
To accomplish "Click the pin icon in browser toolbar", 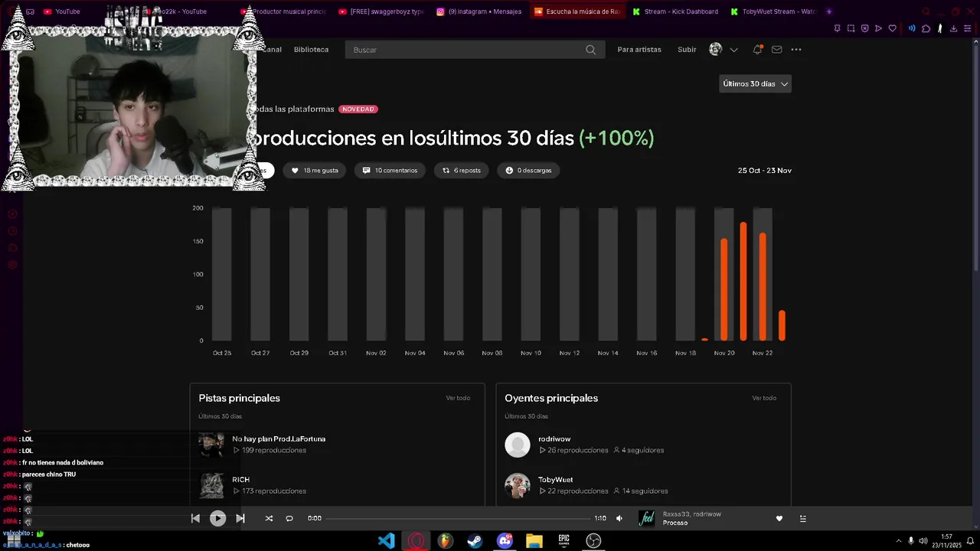I will click(x=837, y=28).
